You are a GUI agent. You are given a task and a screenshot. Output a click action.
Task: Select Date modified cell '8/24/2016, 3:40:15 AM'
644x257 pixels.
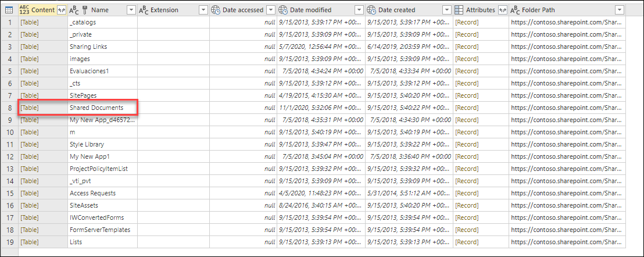coord(321,205)
